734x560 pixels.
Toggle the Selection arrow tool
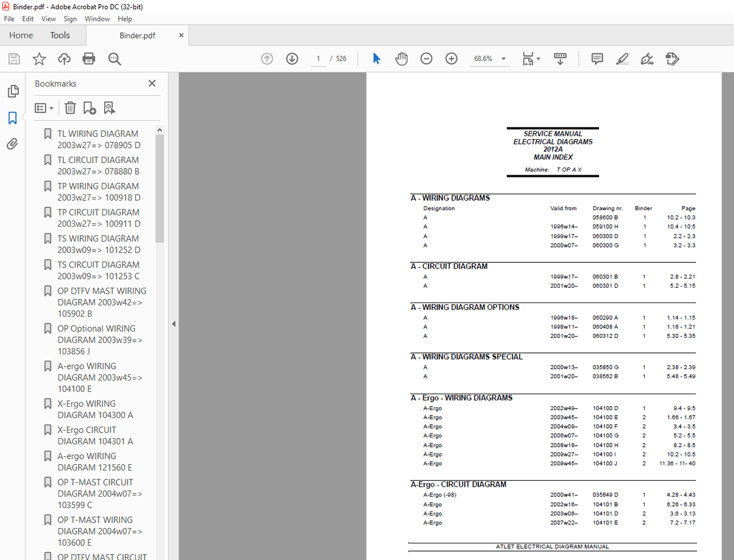pos(376,59)
